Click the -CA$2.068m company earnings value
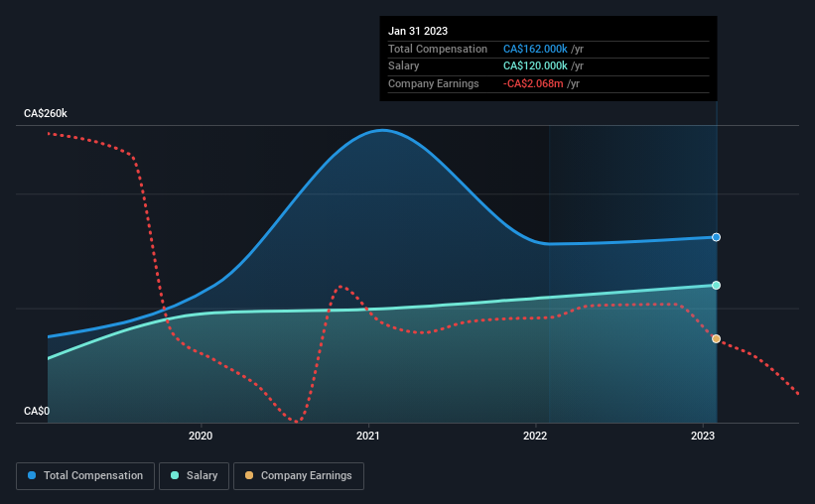 [x=533, y=83]
